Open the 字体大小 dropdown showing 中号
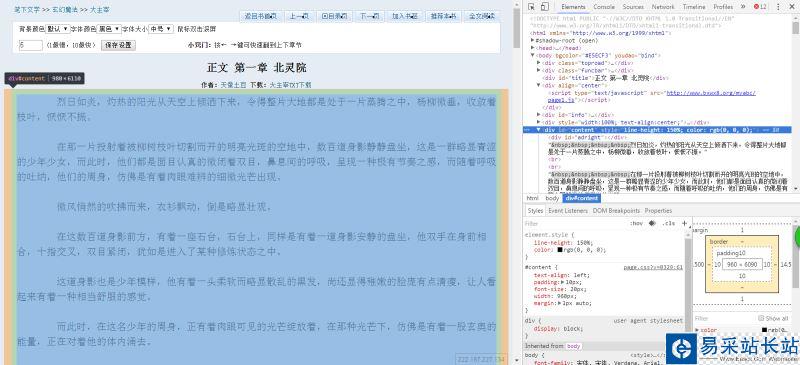This screenshot has height=365, width=800. [161, 29]
